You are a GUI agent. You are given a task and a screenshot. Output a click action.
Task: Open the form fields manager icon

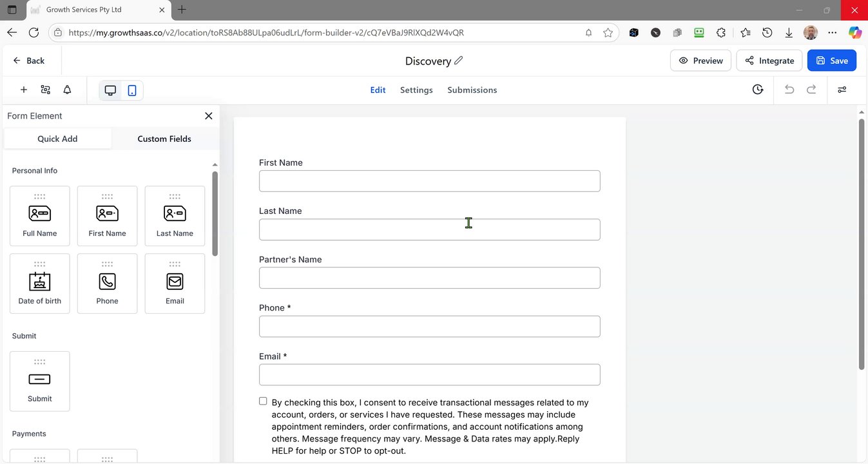[x=45, y=90]
